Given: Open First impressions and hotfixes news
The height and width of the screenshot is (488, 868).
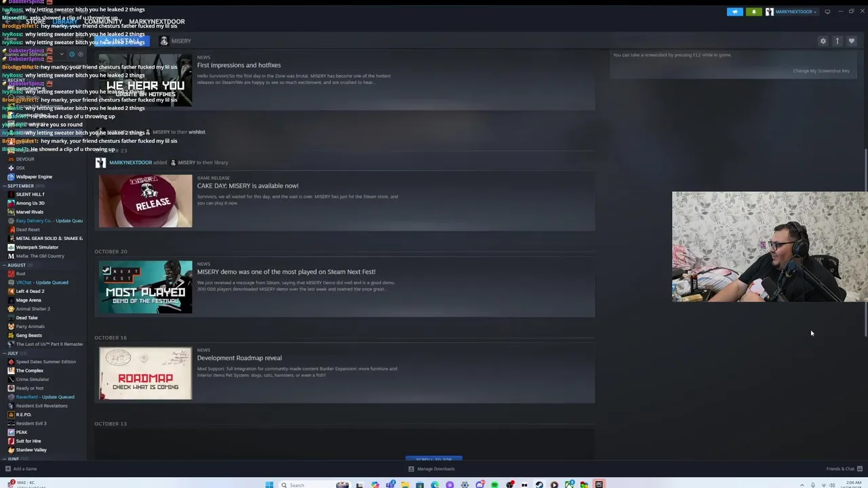Looking at the screenshot, I should click(x=239, y=65).
